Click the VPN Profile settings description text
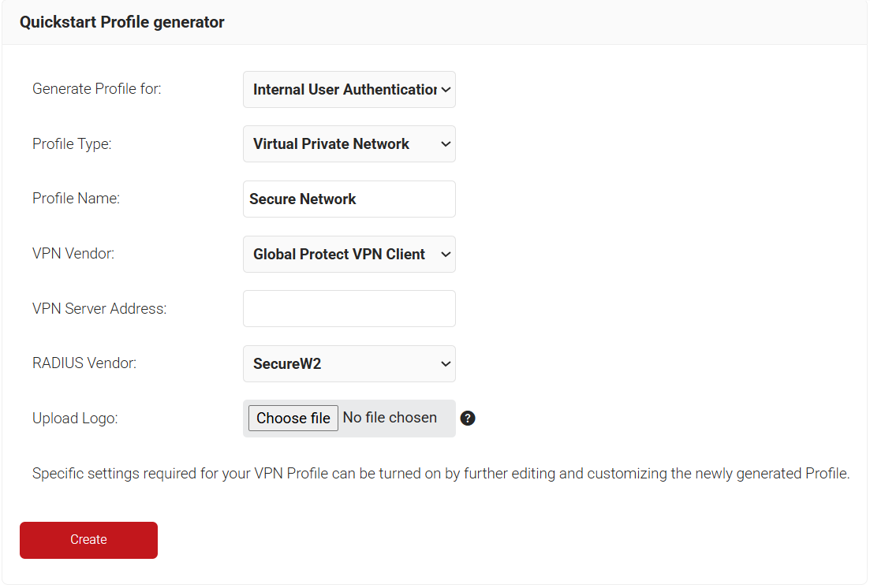 [x=440, y=474]
